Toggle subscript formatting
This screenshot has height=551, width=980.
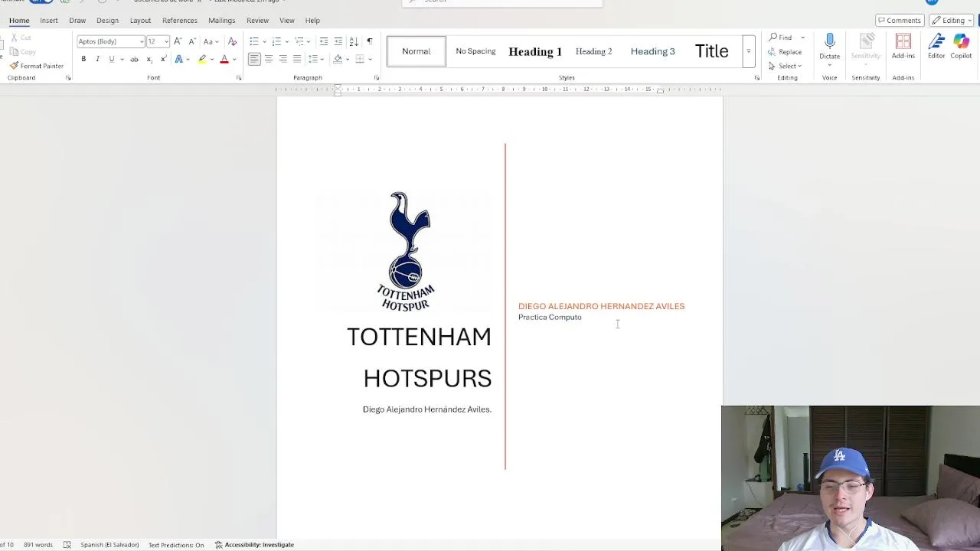point(149,59)
